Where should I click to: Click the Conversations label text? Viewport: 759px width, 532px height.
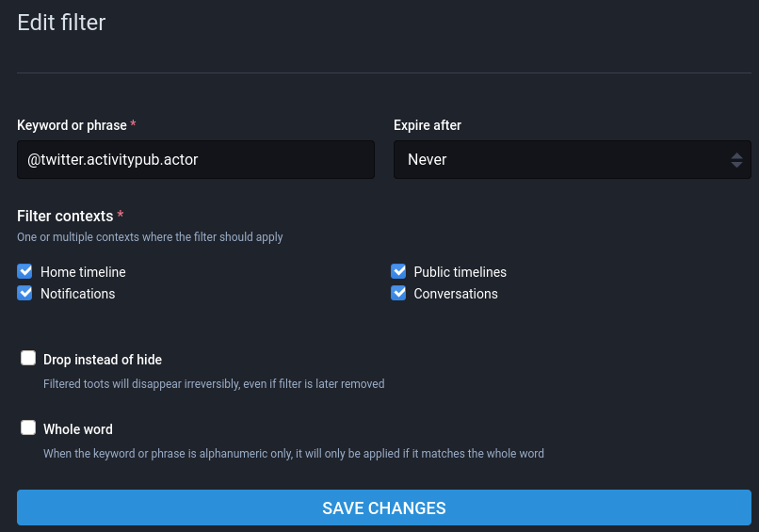pyautogui.click(x=456, y=294)
